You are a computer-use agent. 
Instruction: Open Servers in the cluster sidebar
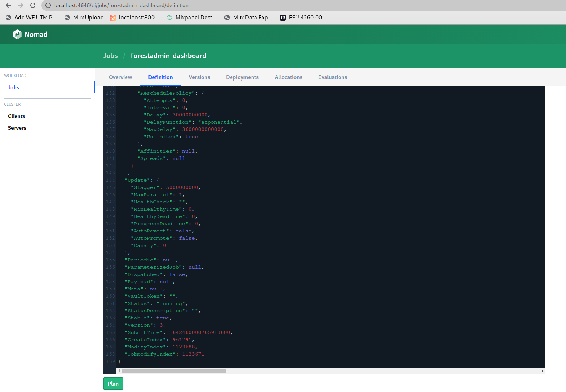click(x=17, y=128)
